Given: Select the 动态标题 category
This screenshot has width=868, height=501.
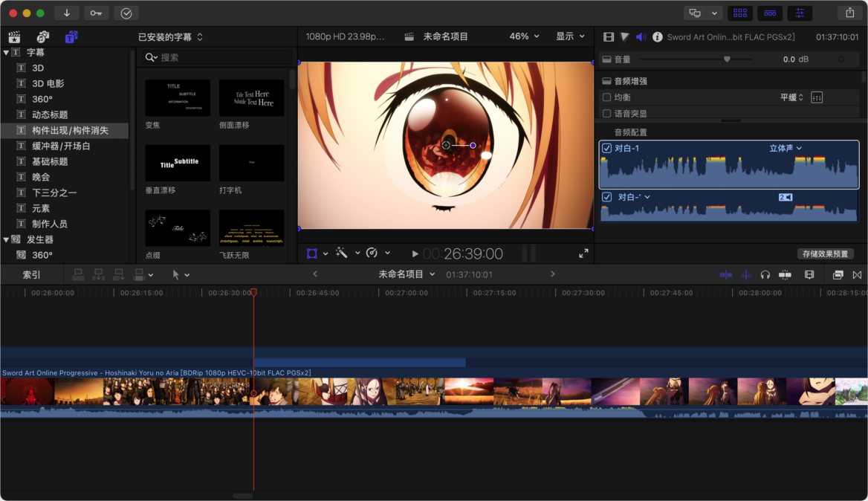Looking at the screenshot, I should 50,114.
